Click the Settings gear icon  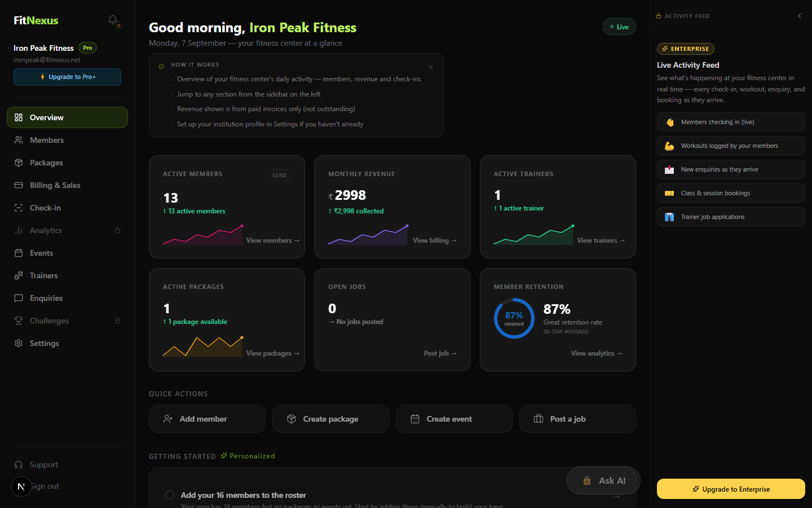click(x=19, y=343)
